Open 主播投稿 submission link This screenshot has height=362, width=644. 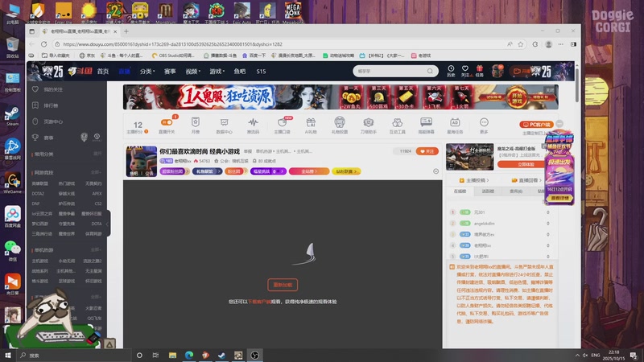pyautogui.click(x=474, y=180)
